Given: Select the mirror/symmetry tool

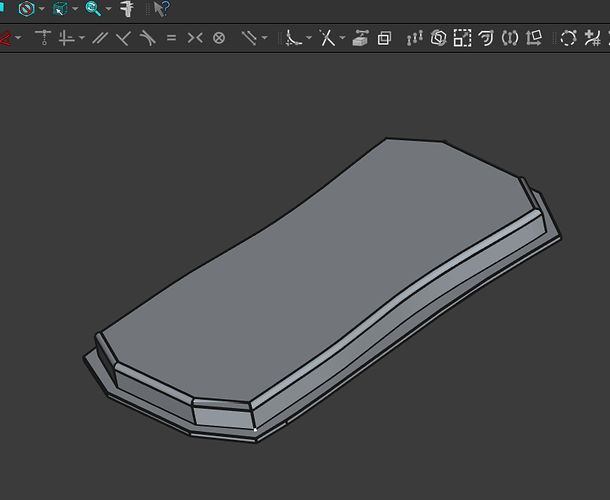Looking at the screenshot, I should pos(510,38).
